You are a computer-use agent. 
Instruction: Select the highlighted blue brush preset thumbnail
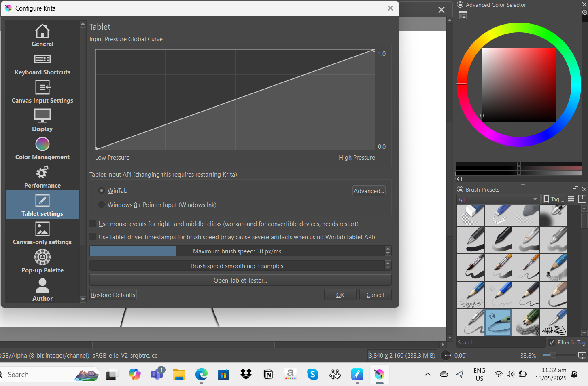coord(498,323)
